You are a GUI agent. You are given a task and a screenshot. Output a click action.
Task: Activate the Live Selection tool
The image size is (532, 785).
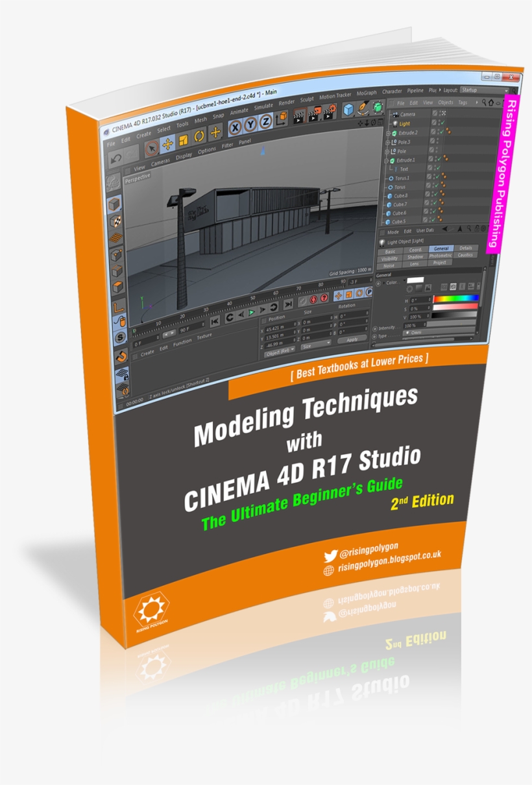151,146
